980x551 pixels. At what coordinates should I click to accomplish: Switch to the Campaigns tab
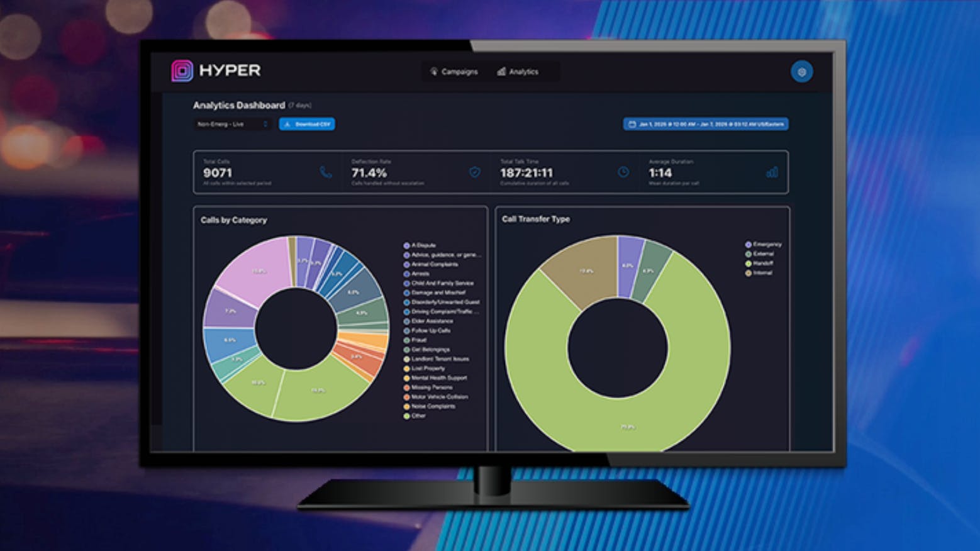coord(454,72)
